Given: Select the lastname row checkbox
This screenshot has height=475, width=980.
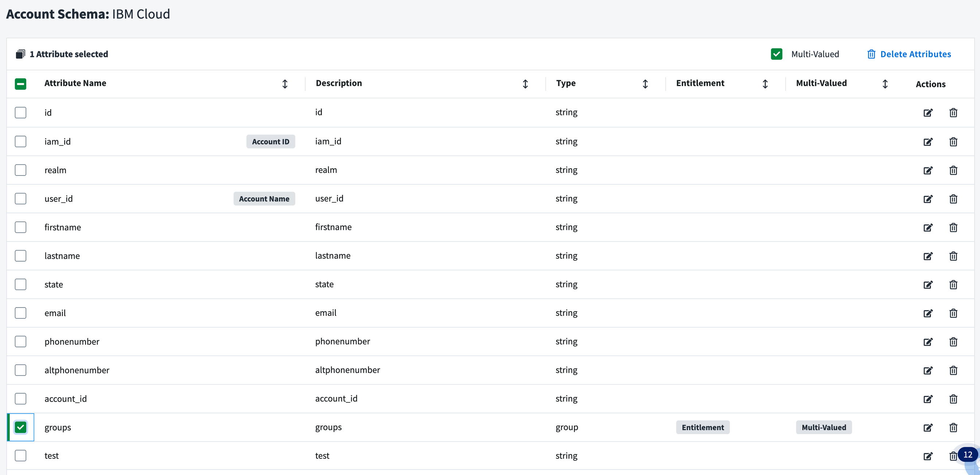Looking at the screenshot, I should 20,256.
